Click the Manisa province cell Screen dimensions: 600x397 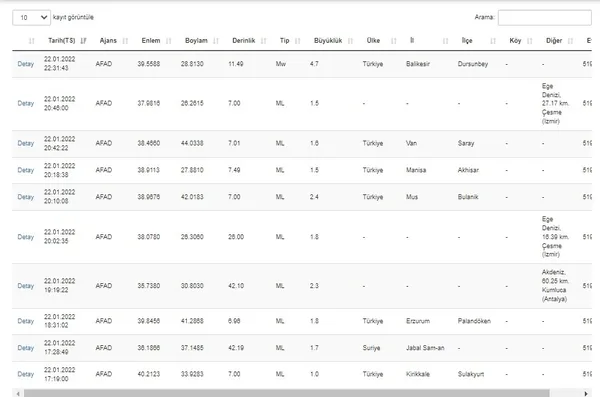point(416,170)
